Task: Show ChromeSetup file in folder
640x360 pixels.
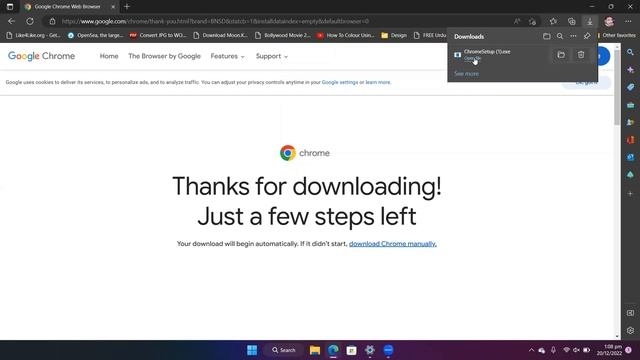Action: coord(561,55)
